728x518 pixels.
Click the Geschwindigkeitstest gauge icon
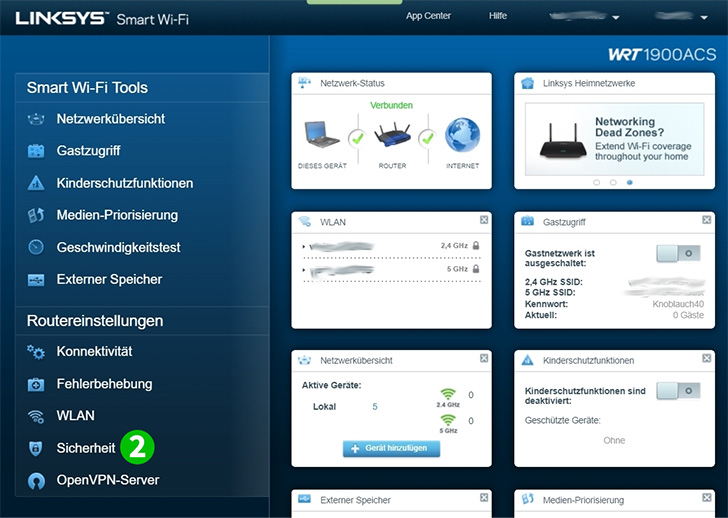point(36,247)
